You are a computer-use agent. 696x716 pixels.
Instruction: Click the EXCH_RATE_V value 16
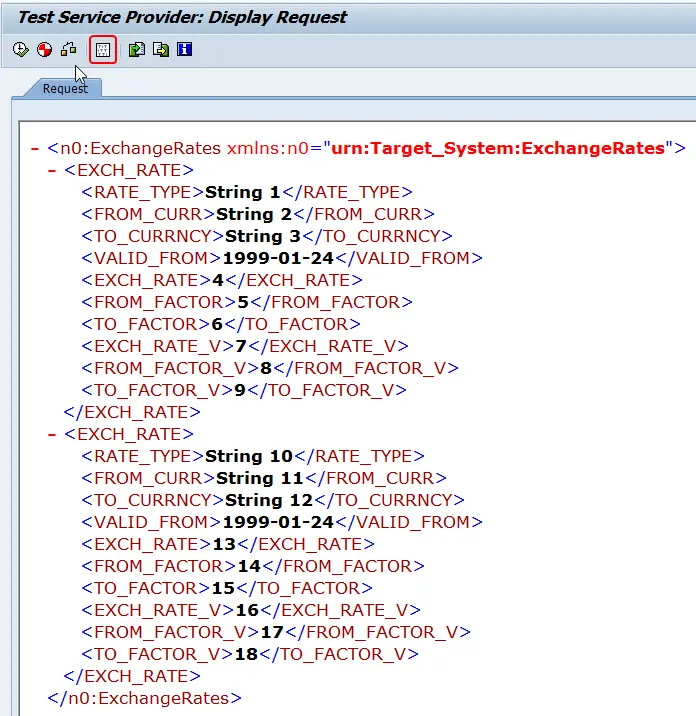(x=247, y=610)
